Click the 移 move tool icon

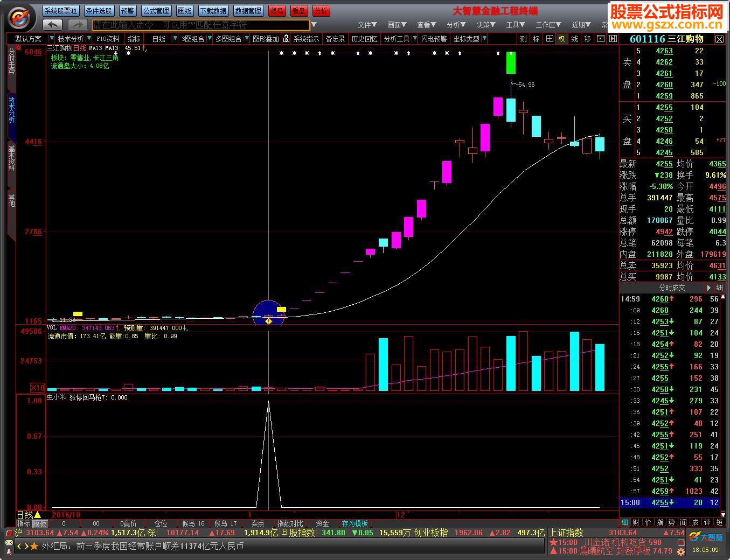pyautogui.click(x=587, y=39)
